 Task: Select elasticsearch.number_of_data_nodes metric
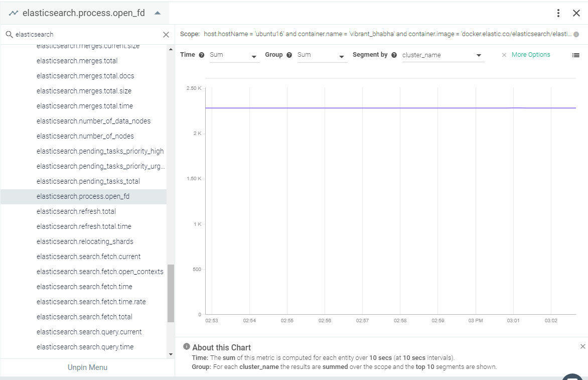(83, 121)
